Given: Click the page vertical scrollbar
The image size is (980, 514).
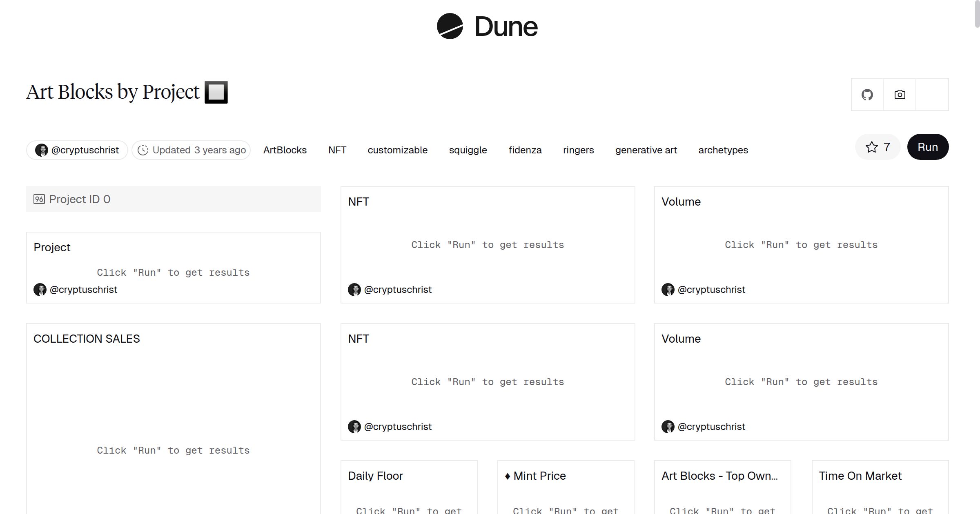Looking at the screenshot, I should click(977, 14).
